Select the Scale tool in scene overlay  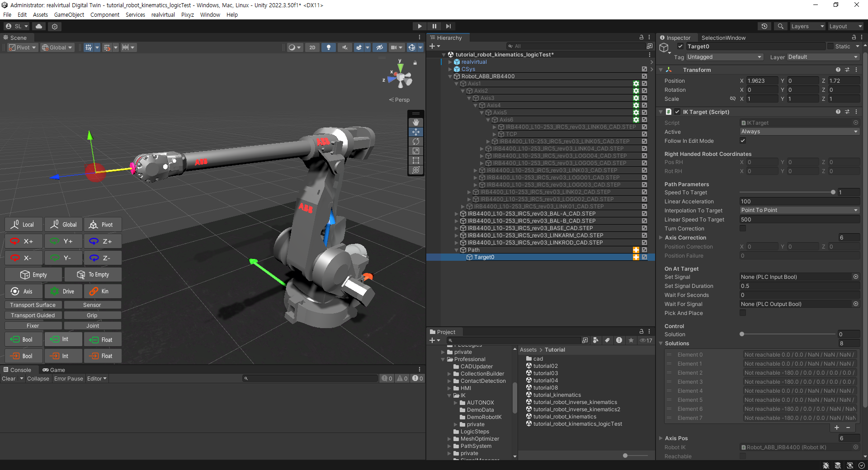pos(416,151)
